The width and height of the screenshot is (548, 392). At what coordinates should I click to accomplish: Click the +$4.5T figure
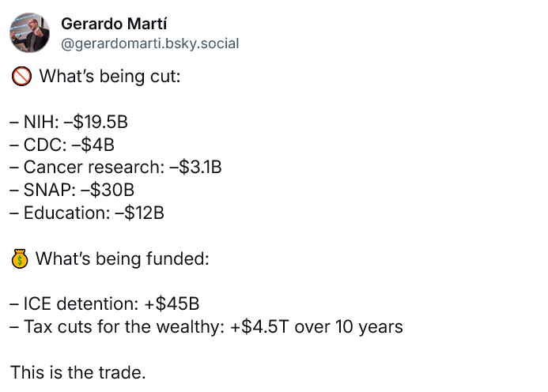[259, 327]
